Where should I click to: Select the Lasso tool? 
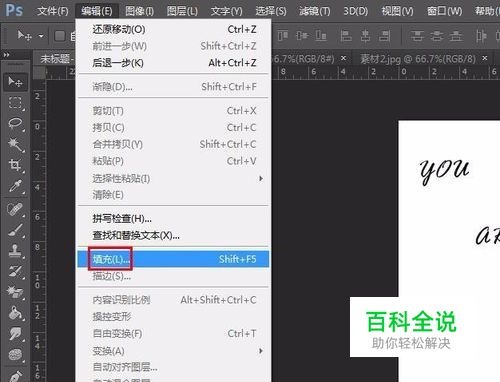click(15, 123)
